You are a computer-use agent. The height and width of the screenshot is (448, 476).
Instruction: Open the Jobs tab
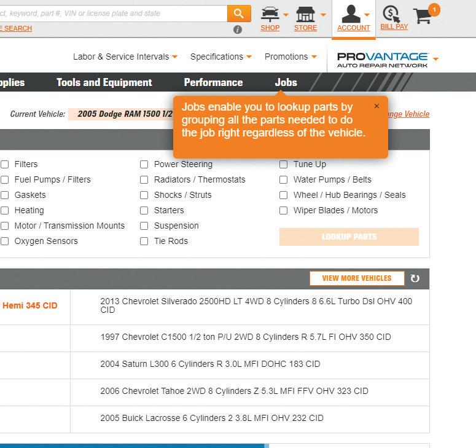pos(286,82)
